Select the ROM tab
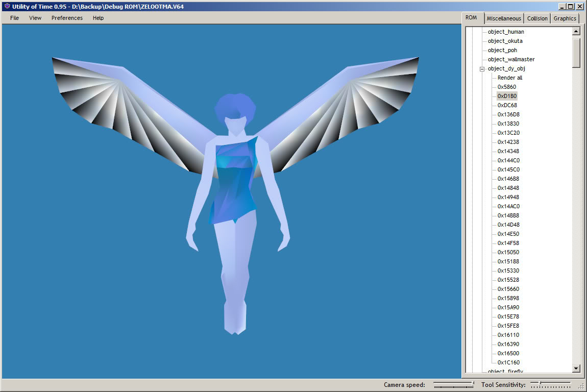This screenshot has height=392, width=587. tap(471, 17)
